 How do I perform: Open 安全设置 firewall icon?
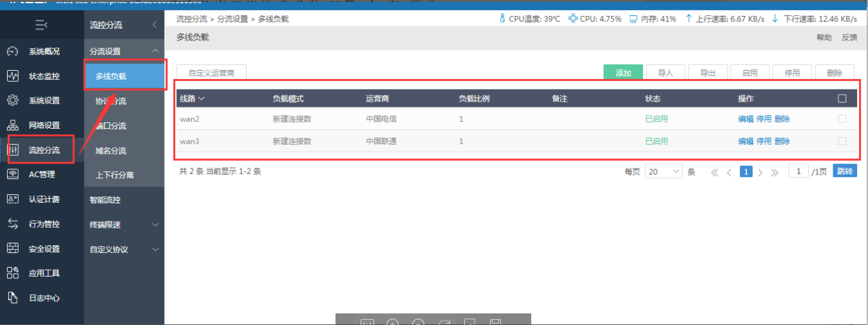pyautogui.click(x=12, y=248)
